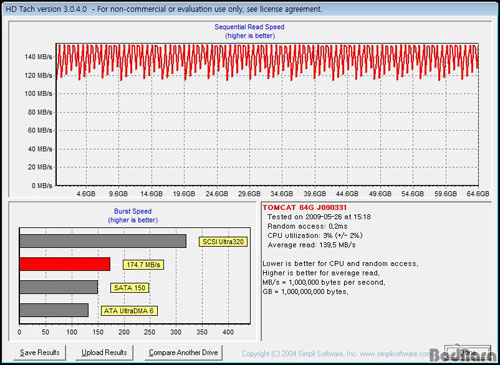Select the gray ATA UltraDMA 6 bar
500x365 pixels.
54,310
